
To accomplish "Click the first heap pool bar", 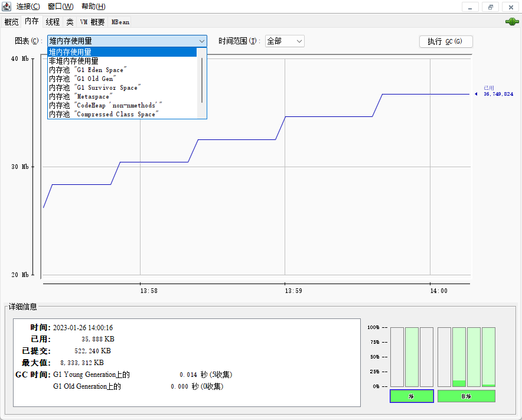I will click(x=397, y=357).
